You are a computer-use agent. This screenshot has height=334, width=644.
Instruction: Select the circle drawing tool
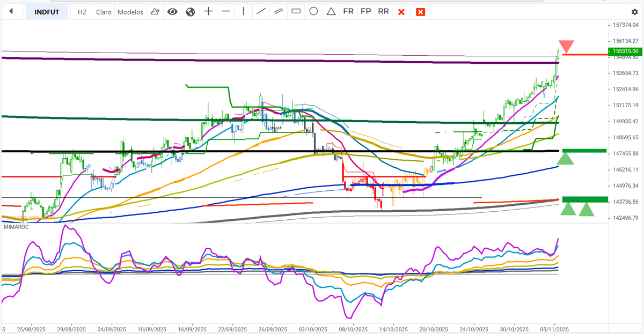314,11
